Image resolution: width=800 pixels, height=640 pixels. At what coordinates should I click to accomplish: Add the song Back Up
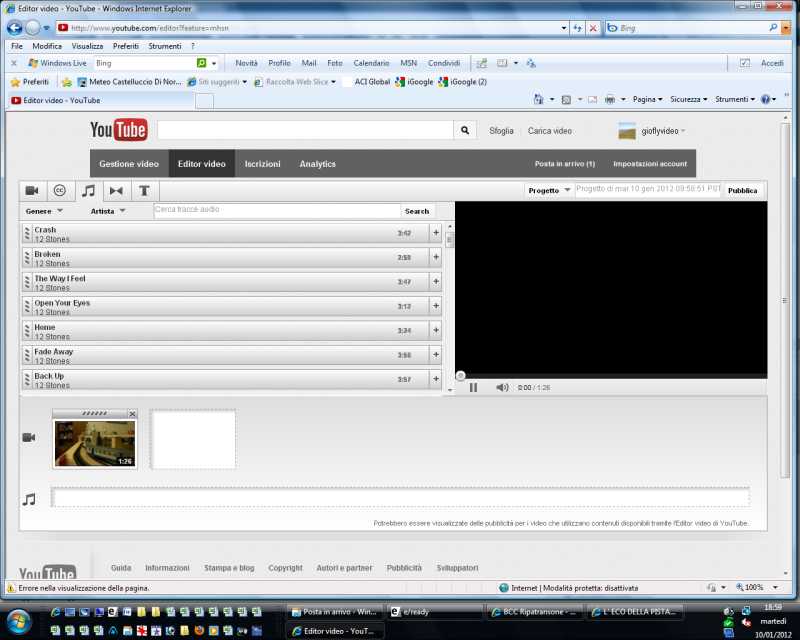click(436, 379)
